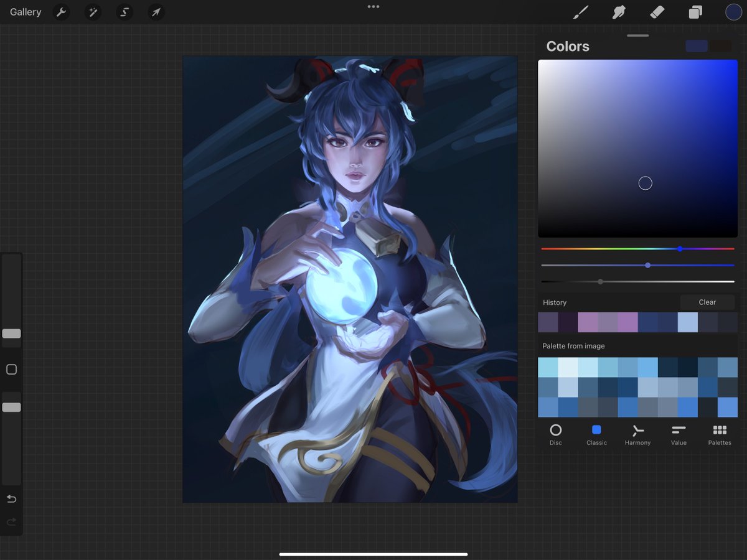The width and height of the screenshot is (747, 560).
Task: Pick the last palette swatch in bottom row
Action: coord(728,407)
